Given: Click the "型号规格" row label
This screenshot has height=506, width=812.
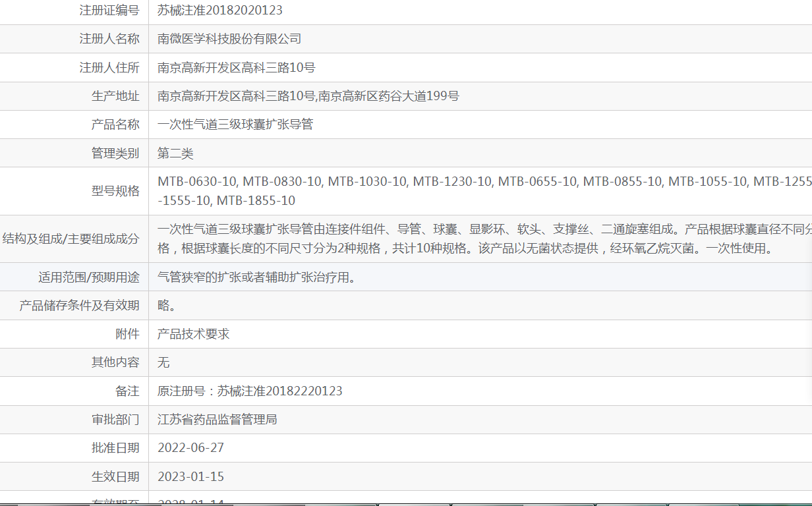Looking at the screenshot, I should tap(115, 191).
